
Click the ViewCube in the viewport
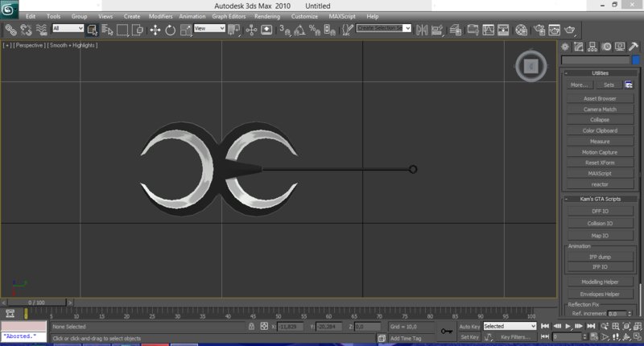pos(531,66)
